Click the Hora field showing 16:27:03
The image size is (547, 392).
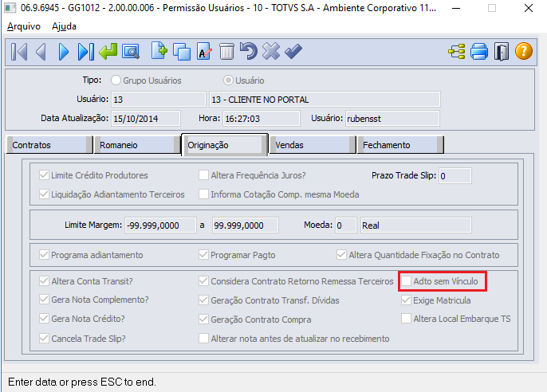pos(262,119)
